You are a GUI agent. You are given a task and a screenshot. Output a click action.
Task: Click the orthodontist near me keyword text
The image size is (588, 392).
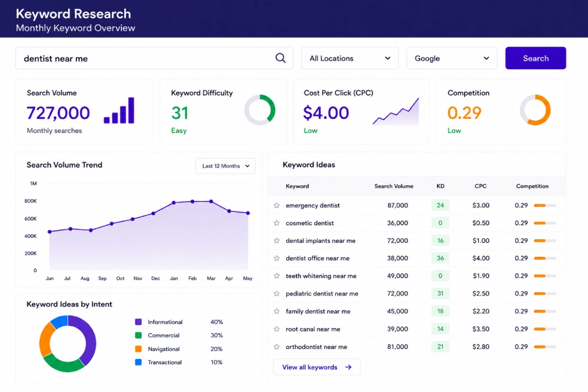click(316, 347)
